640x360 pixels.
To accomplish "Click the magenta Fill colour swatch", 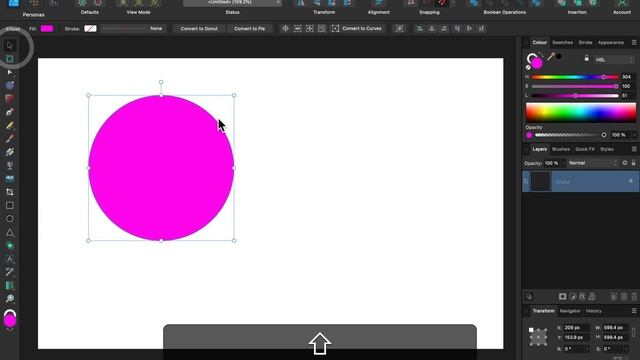I will click(47, 29).
